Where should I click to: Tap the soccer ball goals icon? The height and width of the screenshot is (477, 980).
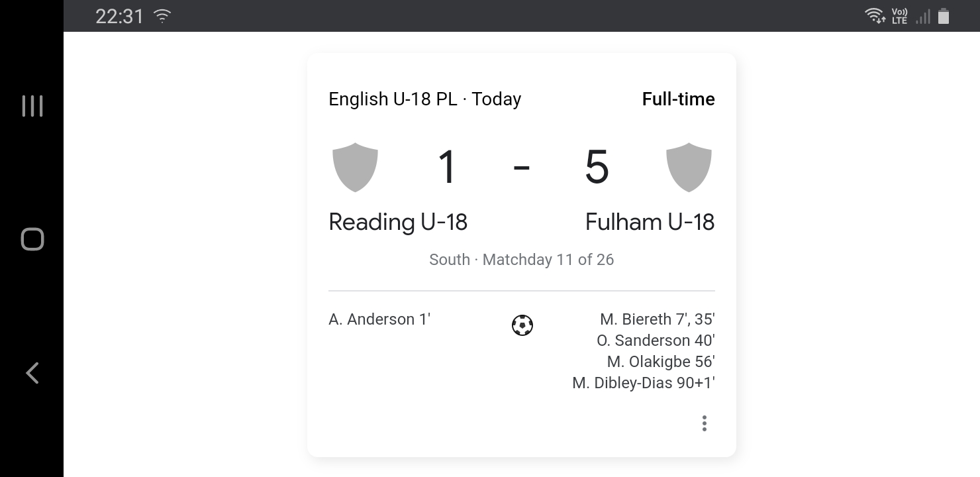click(522, 325)
